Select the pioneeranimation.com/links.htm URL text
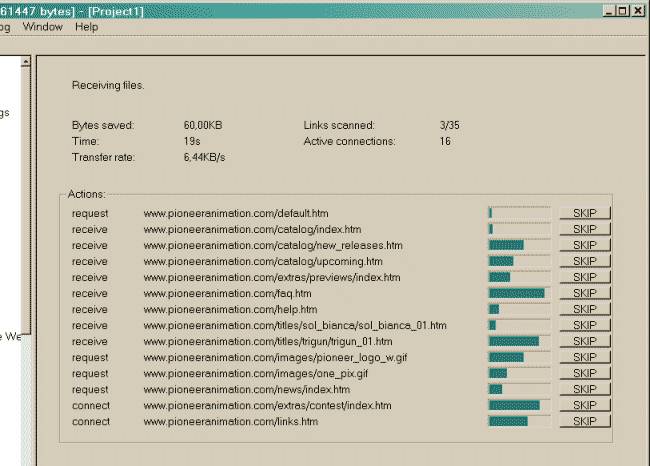Image resolution: width=650 pixels, height=466 pixels. point(230,421)
